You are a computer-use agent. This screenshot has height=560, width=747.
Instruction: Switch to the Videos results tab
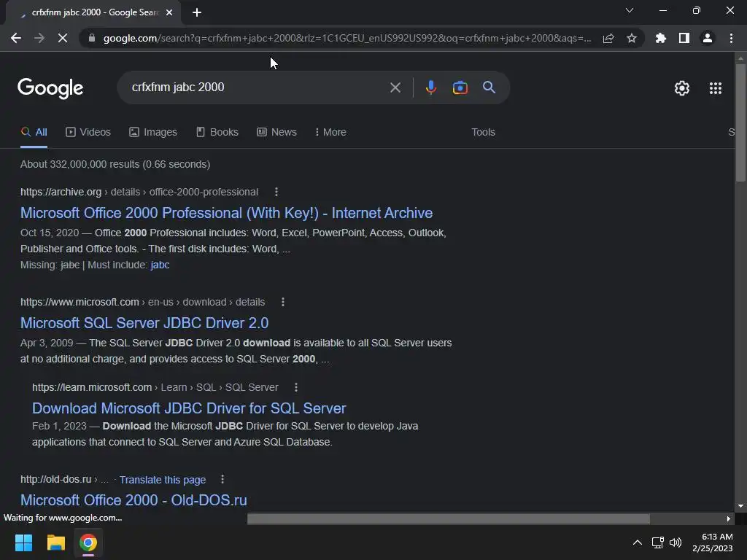click(88, 132)
